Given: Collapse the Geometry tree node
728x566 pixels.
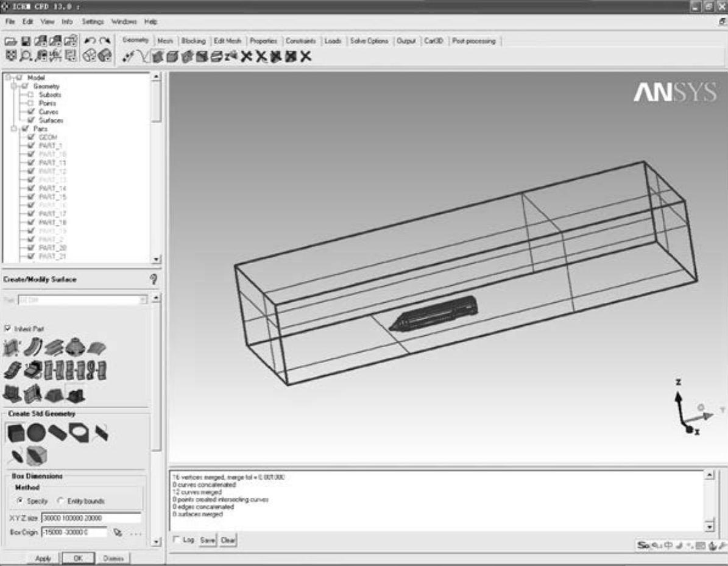Looking at the screenshot, I should pos(14,87).
